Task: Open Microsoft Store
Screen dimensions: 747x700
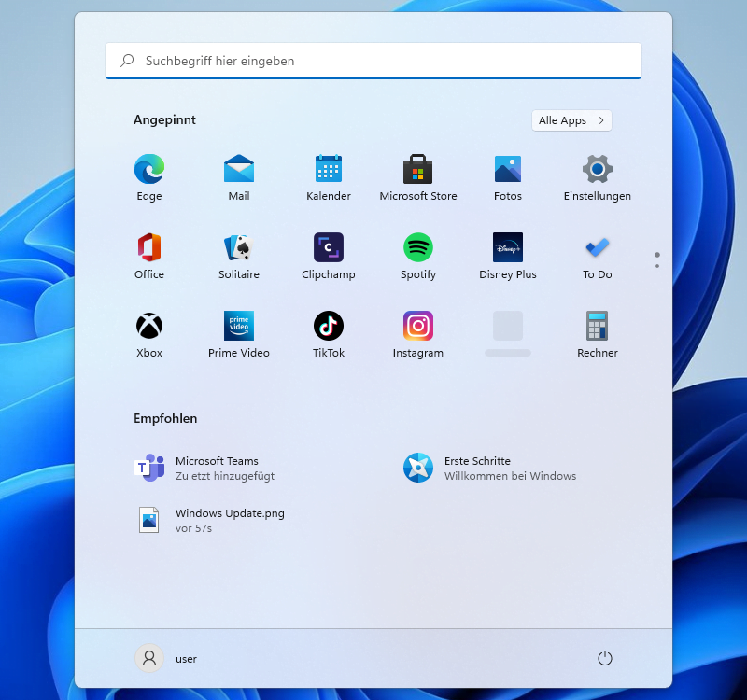Action: click(x=417, y=177)
